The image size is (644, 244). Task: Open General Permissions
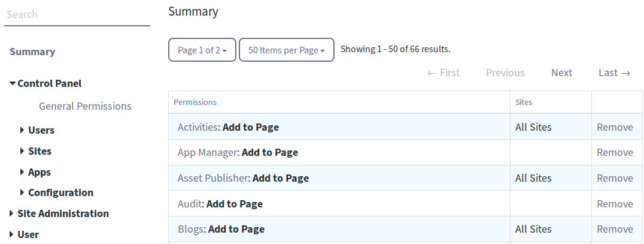85,106
